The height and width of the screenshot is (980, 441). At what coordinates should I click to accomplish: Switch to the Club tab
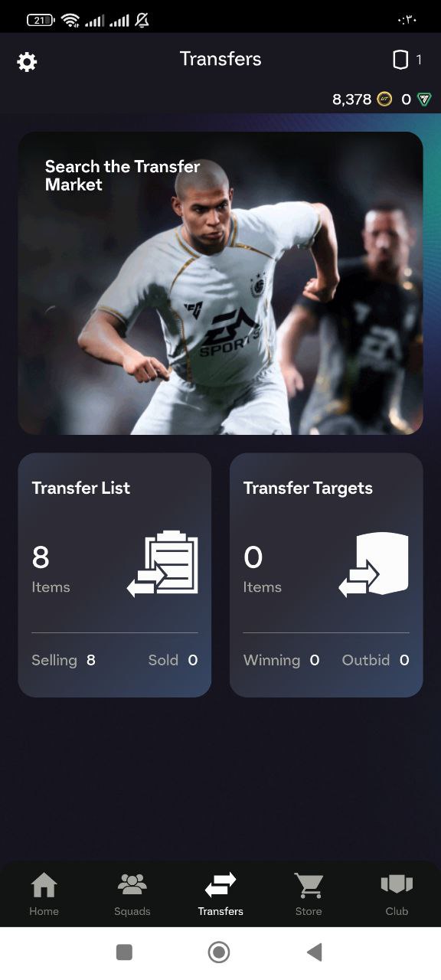397,894
